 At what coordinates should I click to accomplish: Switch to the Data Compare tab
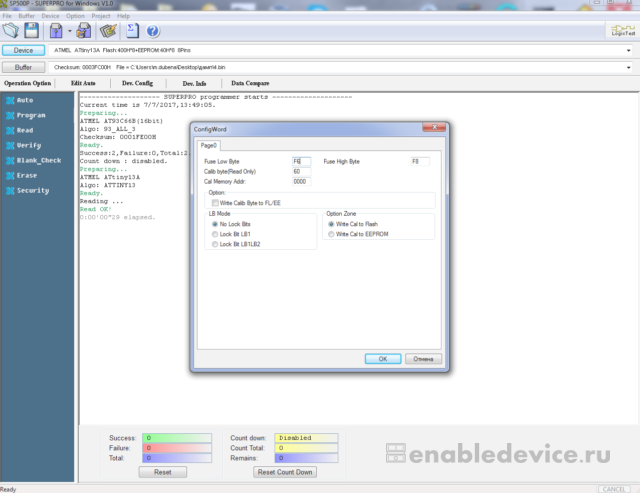(250, 83)
